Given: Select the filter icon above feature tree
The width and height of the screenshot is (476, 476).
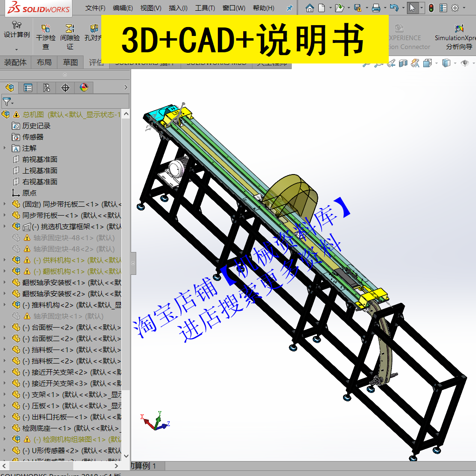Looking at the screenshot, I should click(x=7, y=102).
